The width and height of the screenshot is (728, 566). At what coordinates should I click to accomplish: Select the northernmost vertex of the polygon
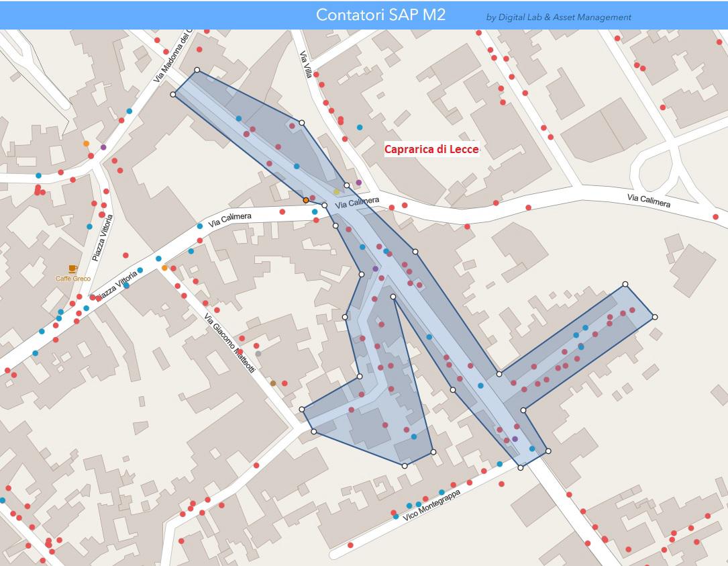click(x=197, y=70)
